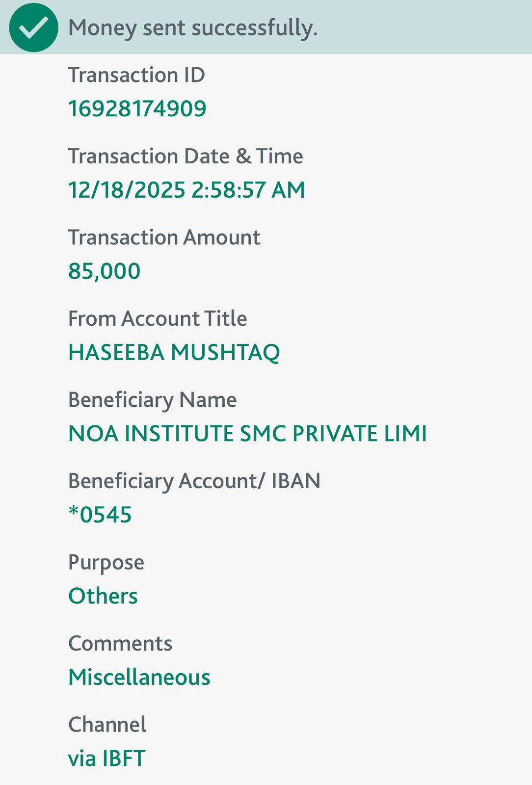Select the Transaction ID number 16928174909
The image size is (532, 785).
137,108
